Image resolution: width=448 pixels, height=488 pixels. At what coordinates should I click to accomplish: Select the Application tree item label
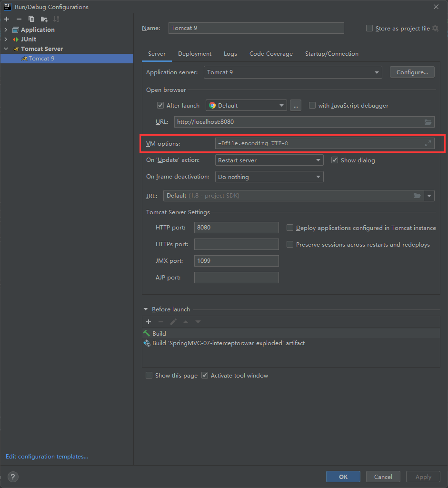38,30
